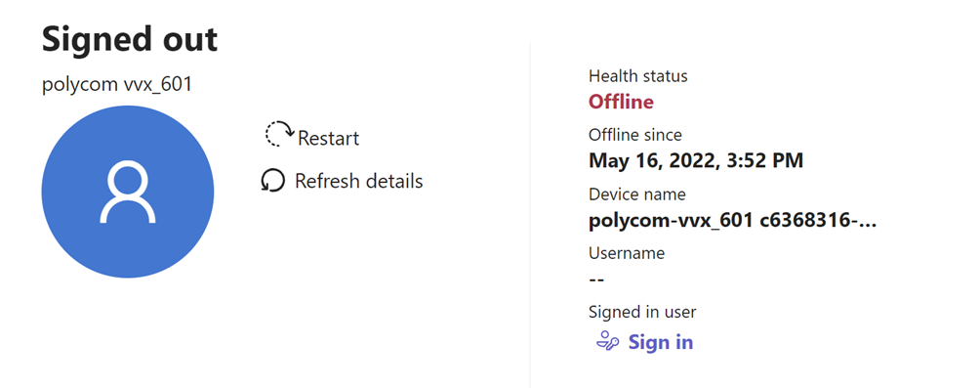The height and width of the screenshot is (388, 980).
Task: Click the Device name label
Action: pyautogui.click(x=636, y=194)
